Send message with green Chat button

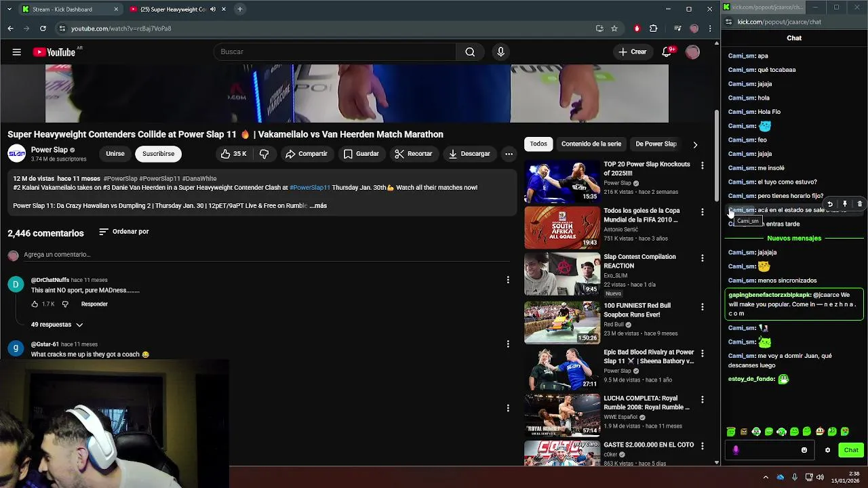(x=851, y=450)
